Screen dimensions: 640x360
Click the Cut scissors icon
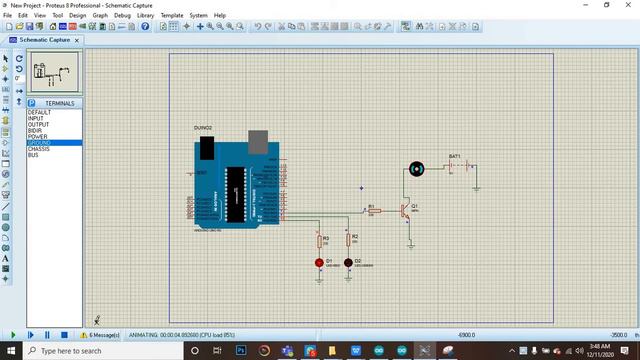pos(281,27)
